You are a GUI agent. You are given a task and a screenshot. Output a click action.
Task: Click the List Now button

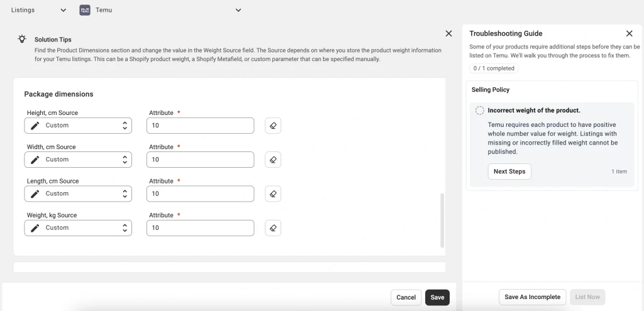coord(587,297)
